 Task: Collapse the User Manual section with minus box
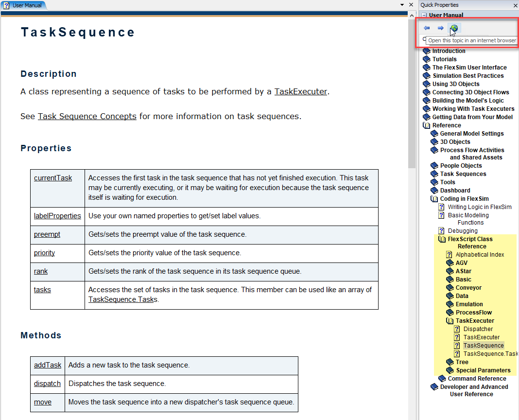[424, 15]
